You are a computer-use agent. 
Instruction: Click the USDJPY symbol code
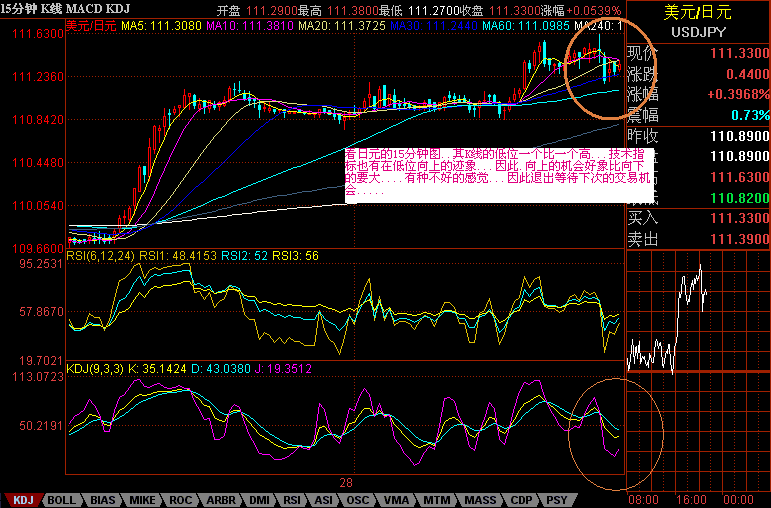click(x=698, y=32)
